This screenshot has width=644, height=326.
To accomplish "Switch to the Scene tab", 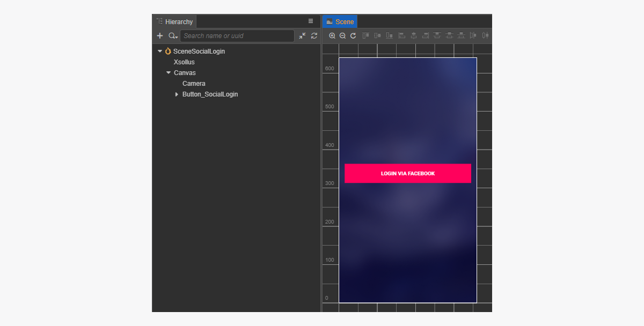I will pyautogui.click(x=340, y=22).
